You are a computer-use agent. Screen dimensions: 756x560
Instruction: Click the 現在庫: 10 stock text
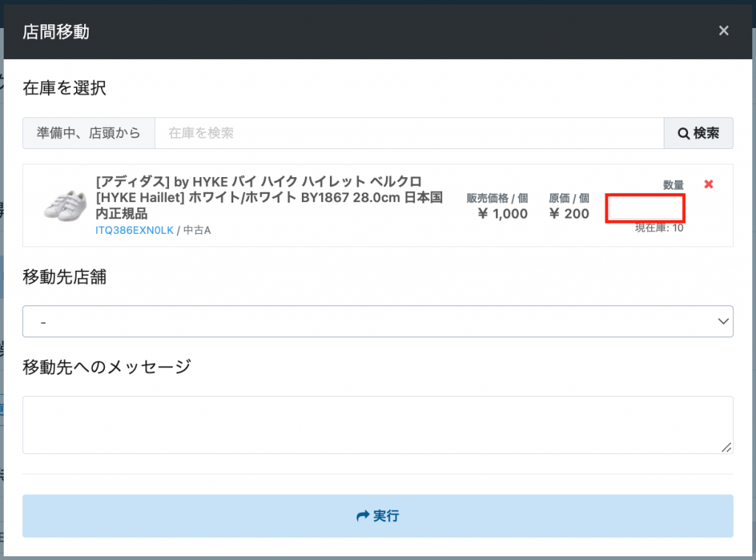(x=659, y=227)
